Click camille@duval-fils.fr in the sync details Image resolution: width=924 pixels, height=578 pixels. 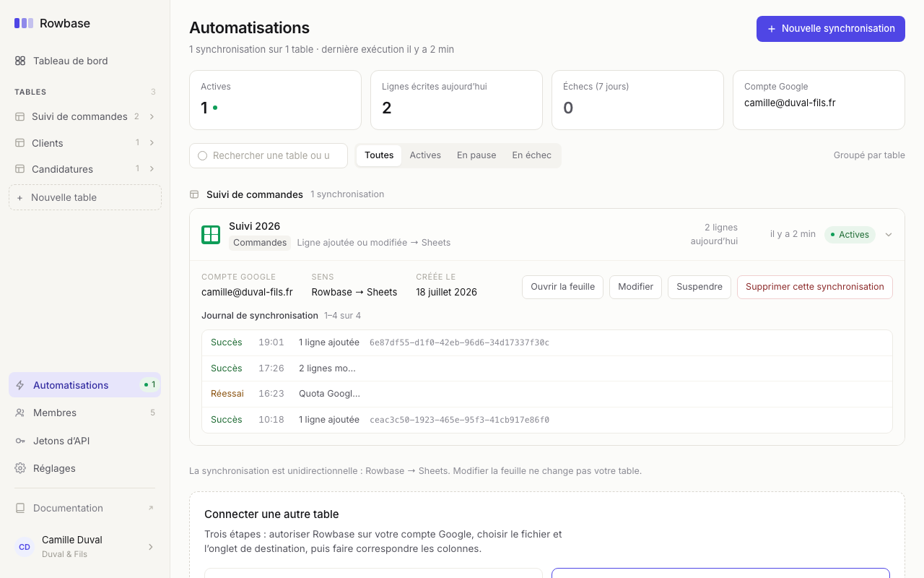click(247, 292)
